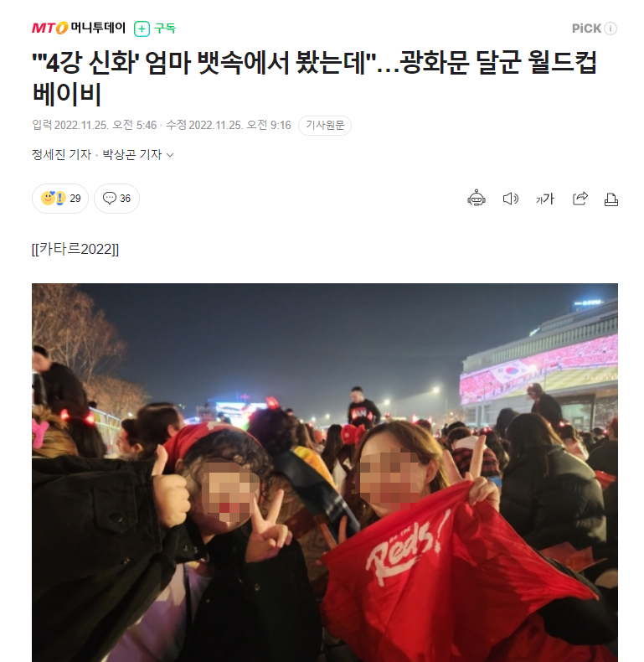The image size is (644, 662).
Task: Share the article using share icon
Action: [x=580, y=199]
